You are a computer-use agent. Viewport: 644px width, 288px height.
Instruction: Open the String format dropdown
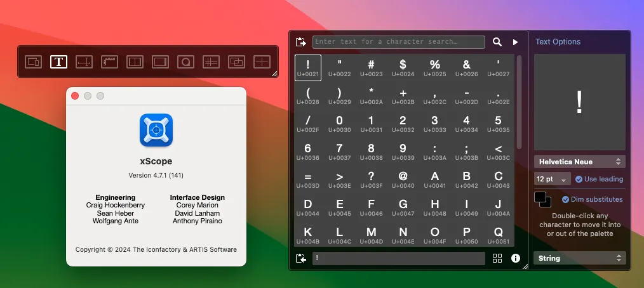(x=579, y=258)
